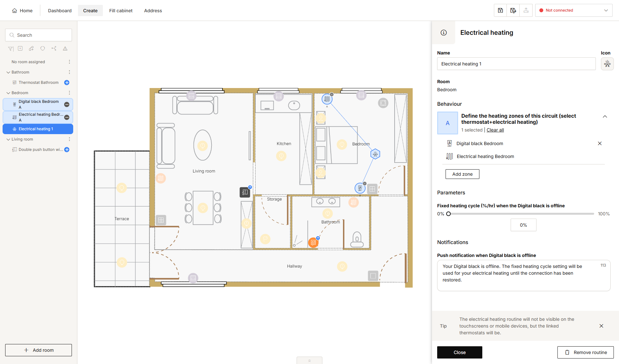Image resolution: width=619 pixels, height=364 pixels.
Task: Collapse the Living room group
Action: (x=8, y=139)
